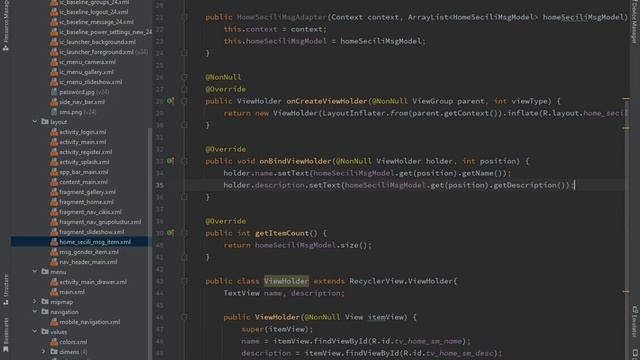The image size is (640, 360).
Task: Select ic_menu_slideshow.xml file
Action: [x=86, y=82]
